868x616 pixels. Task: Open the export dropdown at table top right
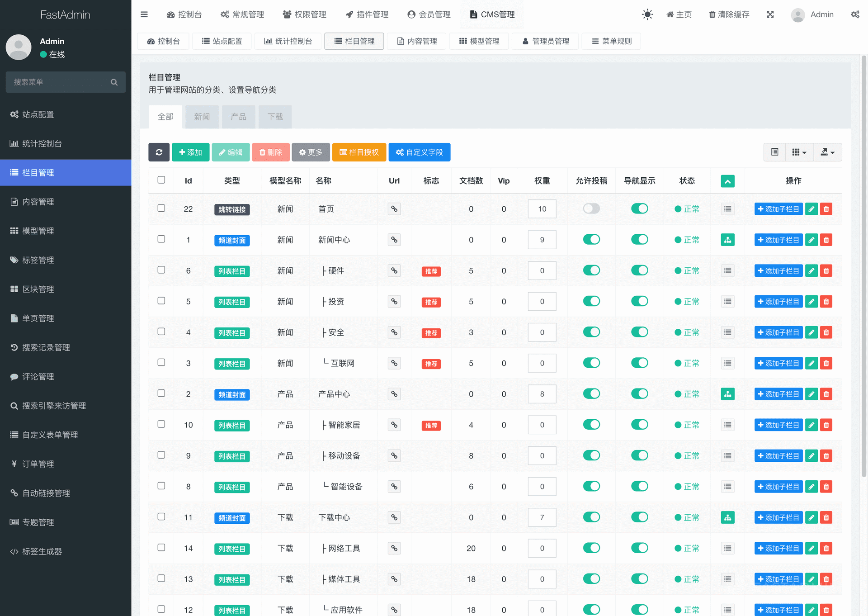[x=827, y=152]
